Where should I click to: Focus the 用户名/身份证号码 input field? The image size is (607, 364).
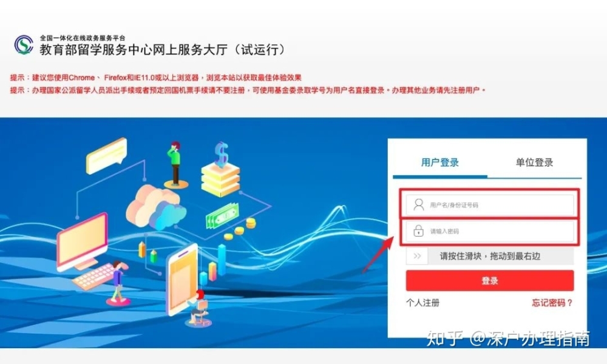(490, 204)
